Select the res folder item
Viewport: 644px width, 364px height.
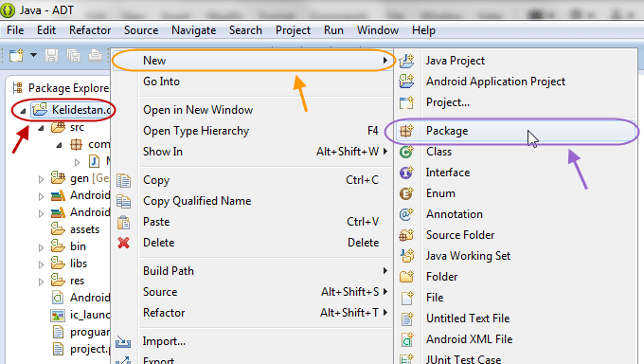coord(77,281)
